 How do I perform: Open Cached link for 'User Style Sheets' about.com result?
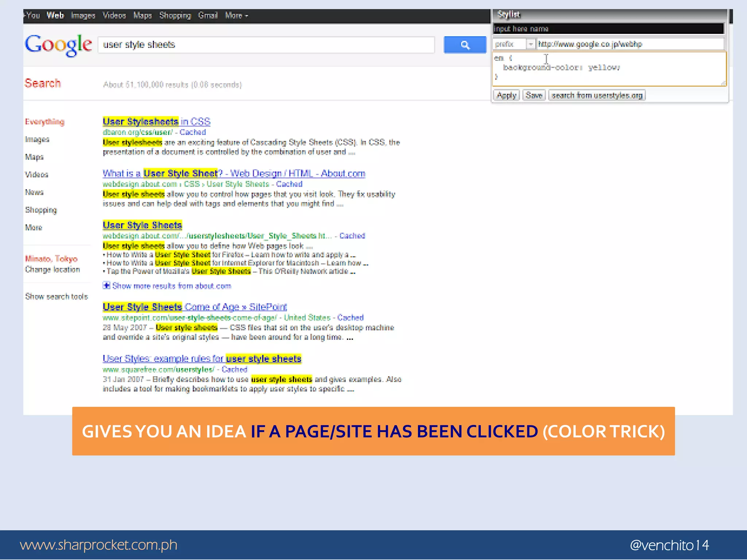pyautogui.click(x=352, y=236)
